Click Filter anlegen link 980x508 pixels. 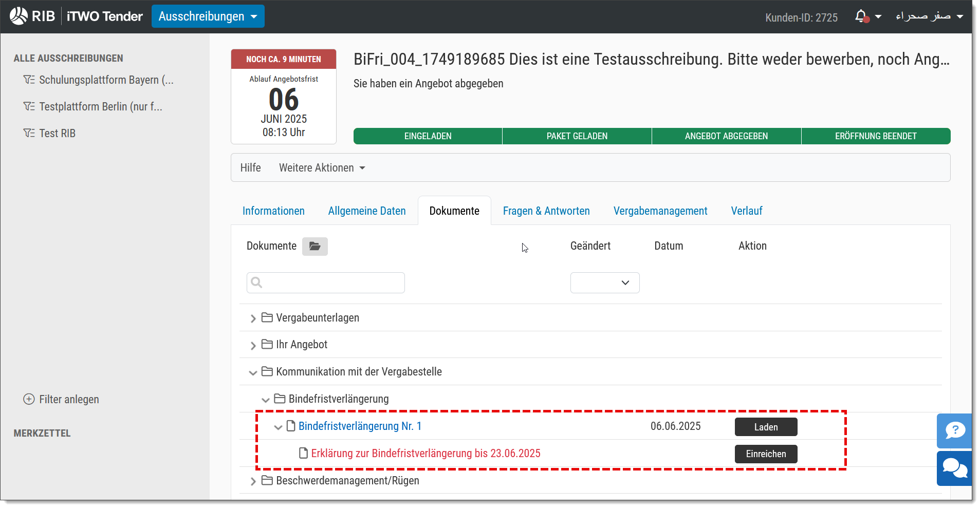click(69, 399)
